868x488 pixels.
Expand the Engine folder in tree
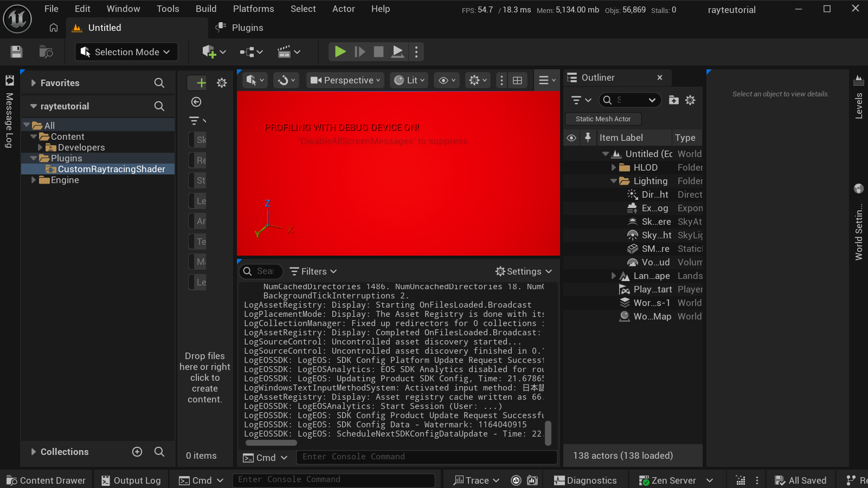coord(34,180)
